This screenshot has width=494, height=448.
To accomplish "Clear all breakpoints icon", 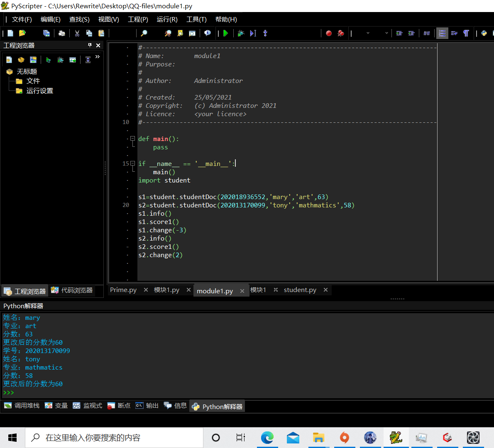I will pos(340,33).
